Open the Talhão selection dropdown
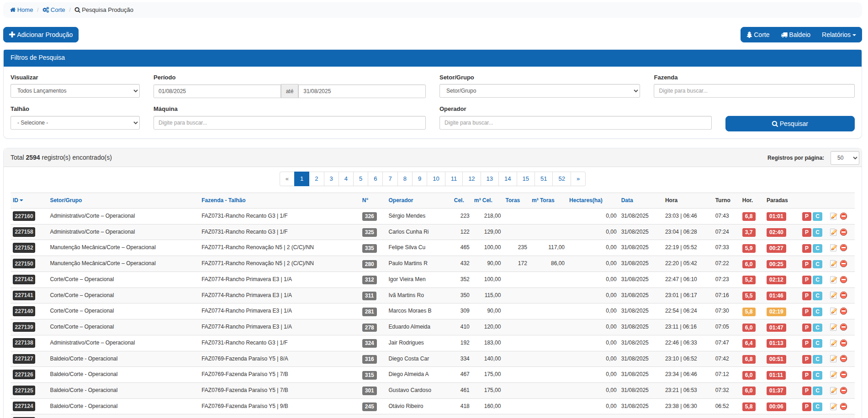The height and width of the screenshot is (418, 868). (75, 123)
